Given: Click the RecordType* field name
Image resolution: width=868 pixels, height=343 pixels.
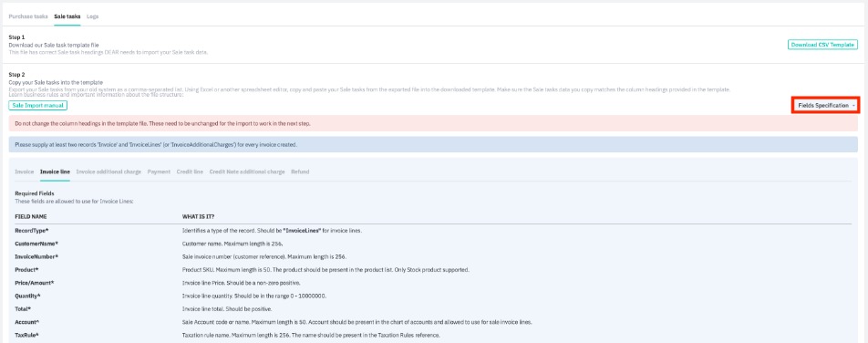Looking at the screenshot, I should 32,230.
